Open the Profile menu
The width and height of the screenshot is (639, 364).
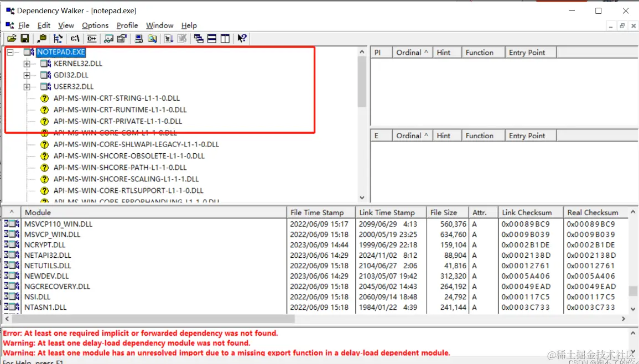tap(127, 25)
